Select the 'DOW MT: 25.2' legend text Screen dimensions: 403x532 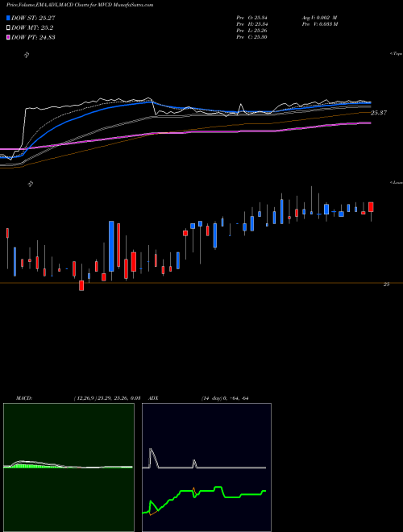(32, 28)
